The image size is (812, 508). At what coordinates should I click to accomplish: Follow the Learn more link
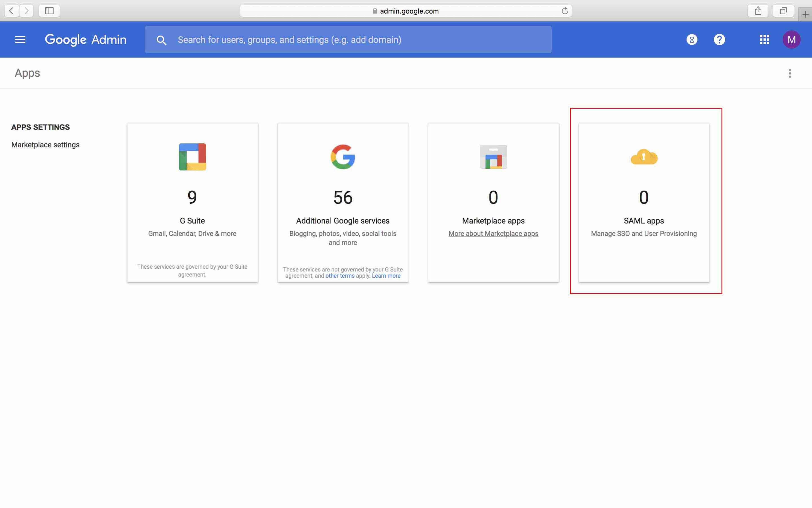pyautogui.click(x=386, y=276)
